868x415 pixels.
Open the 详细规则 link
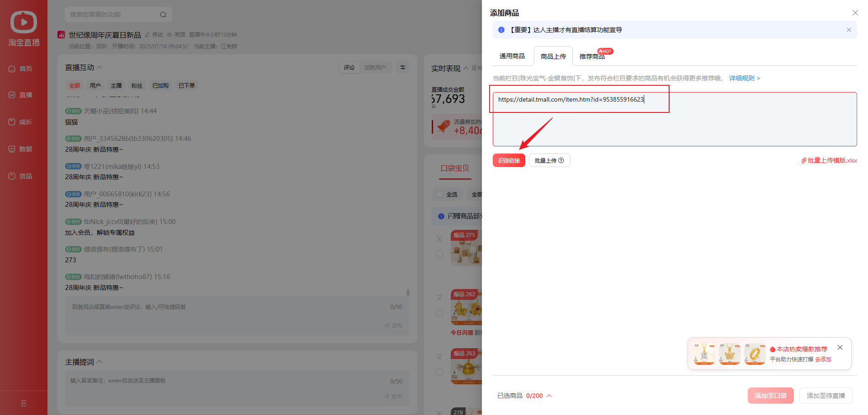click(744, 79)
